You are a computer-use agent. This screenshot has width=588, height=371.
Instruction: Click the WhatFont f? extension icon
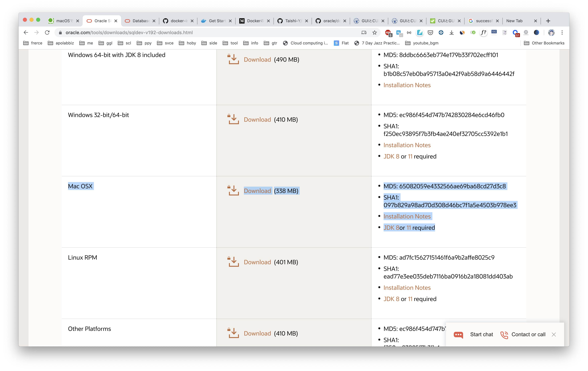[x=483, y=32]
